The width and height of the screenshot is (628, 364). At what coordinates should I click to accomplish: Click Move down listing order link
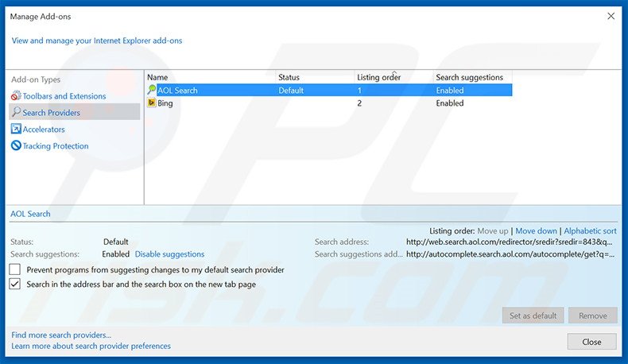coord(536,231)
